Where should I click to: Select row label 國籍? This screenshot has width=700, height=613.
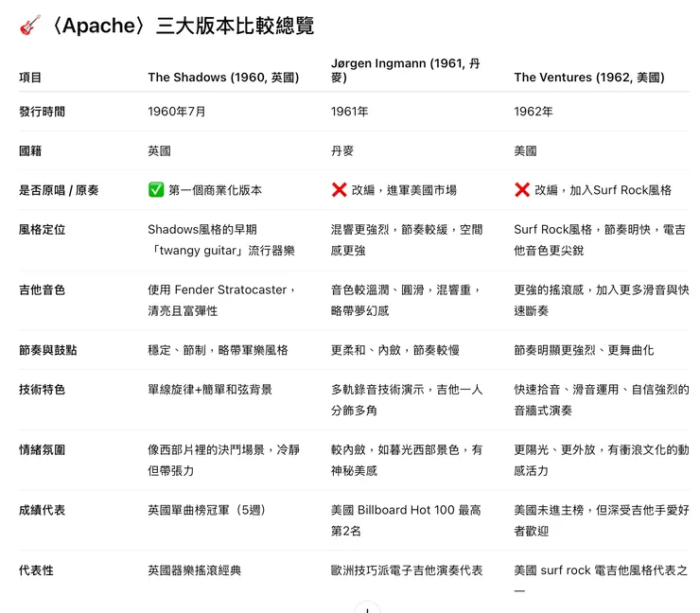point(30,151)
